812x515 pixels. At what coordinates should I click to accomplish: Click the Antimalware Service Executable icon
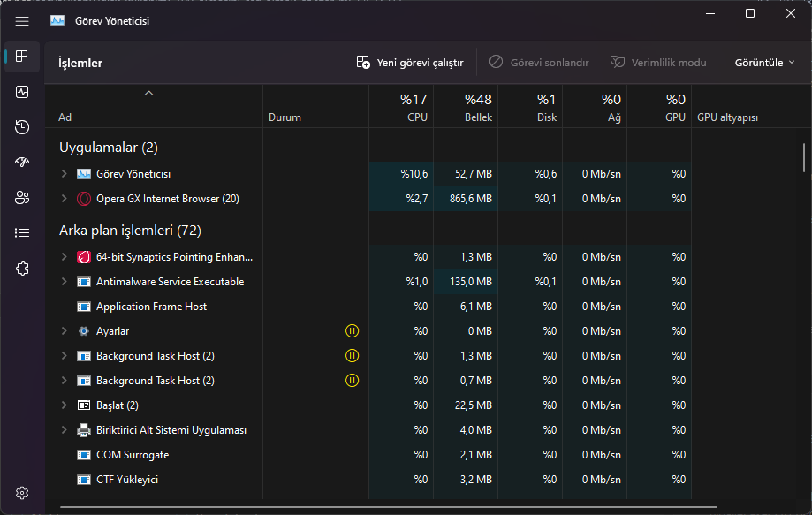click(x=83, y=282)
